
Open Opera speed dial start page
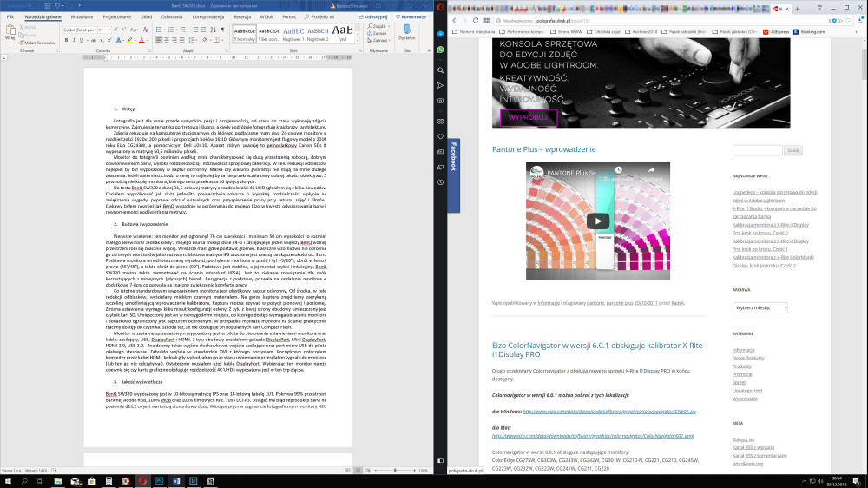487,21
